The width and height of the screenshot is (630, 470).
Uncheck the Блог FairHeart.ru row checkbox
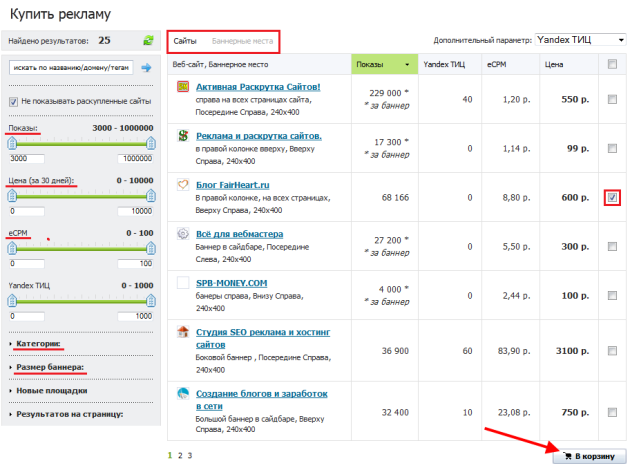(x=612, y=198)
